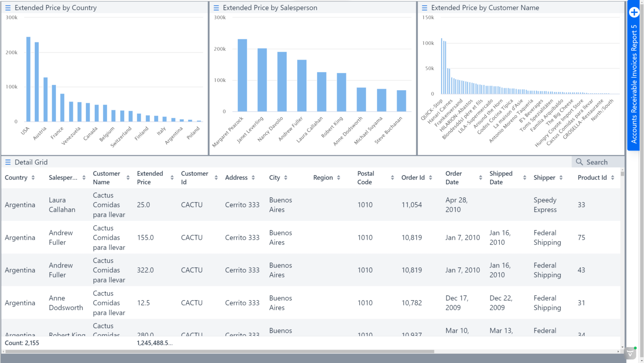644x363 pixels.
Task: Sort the grid by Shipper column
Action: [x=561, y=178]
